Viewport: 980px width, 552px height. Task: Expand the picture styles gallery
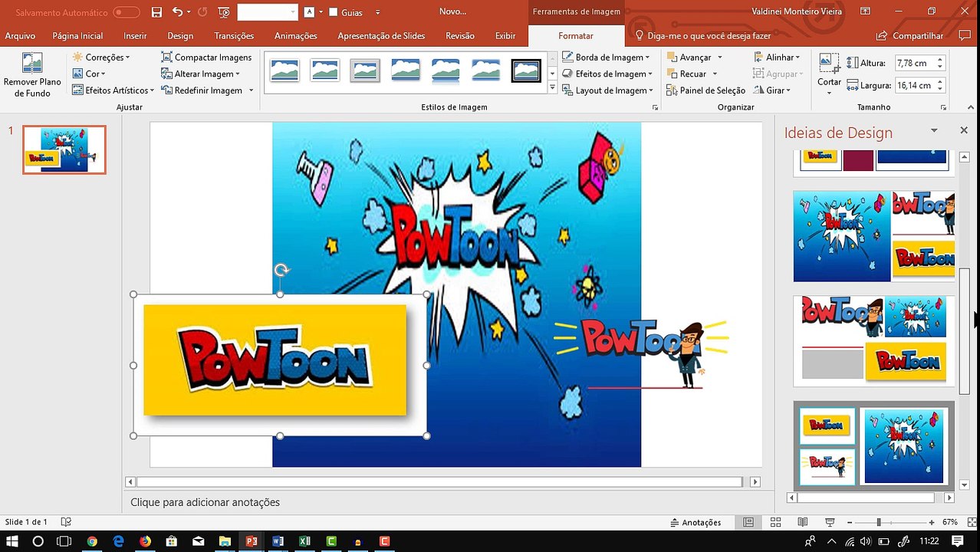tap(552, 88)
